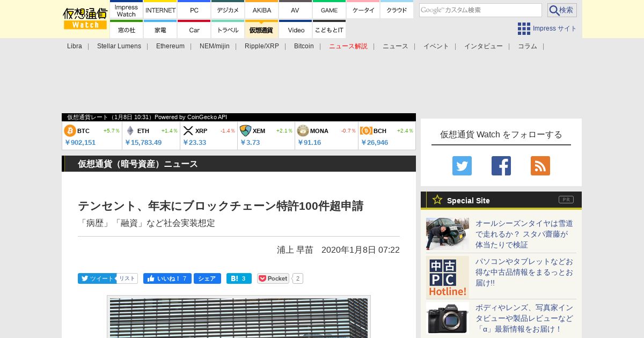Open the PC tab

[194, 10]
